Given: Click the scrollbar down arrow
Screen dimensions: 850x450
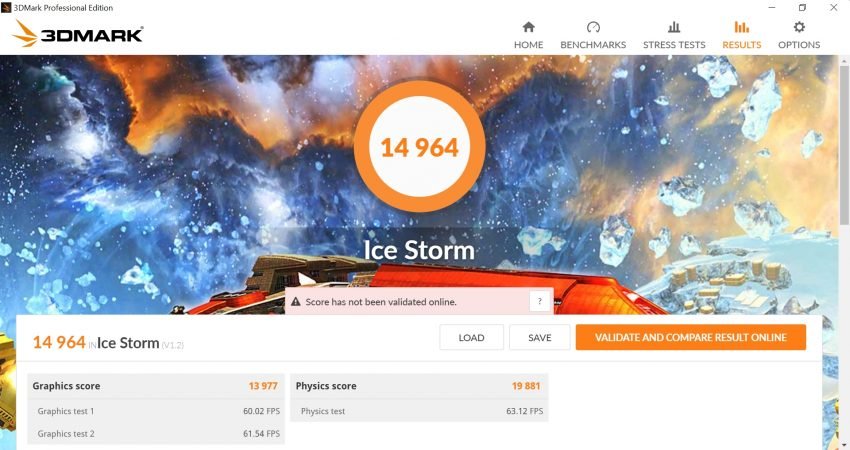Looking at the screenshot, I should [845, 445].
